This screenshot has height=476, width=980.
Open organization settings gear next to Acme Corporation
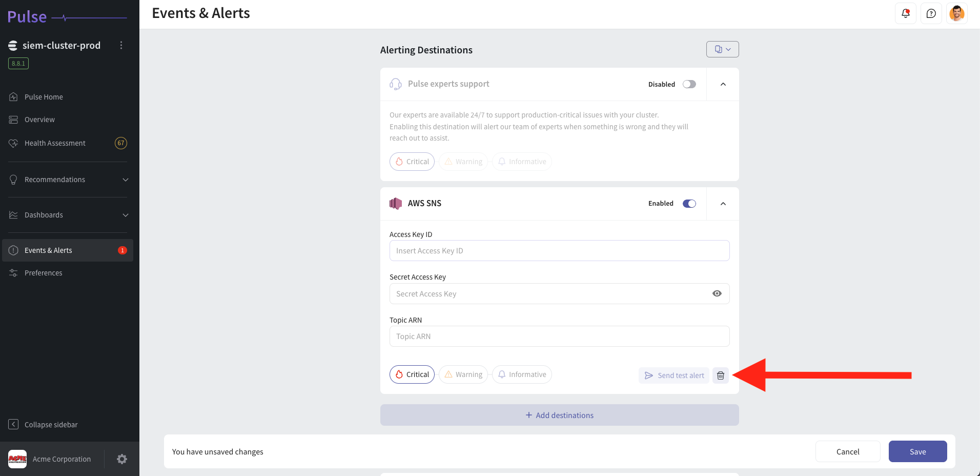[121, 459]
